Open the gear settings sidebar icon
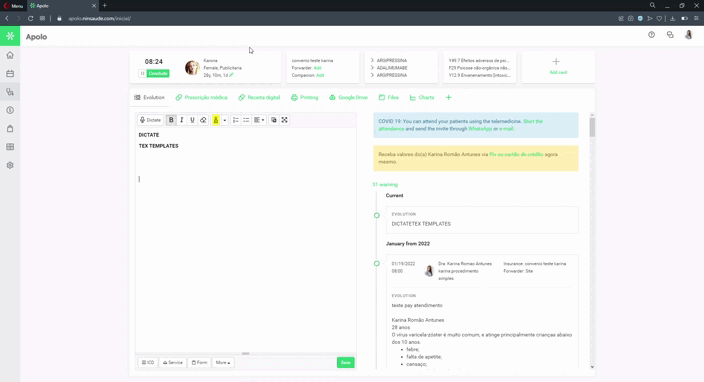Image resolution: width=704 pixels, height=382 pixels. tap(10, 165)
